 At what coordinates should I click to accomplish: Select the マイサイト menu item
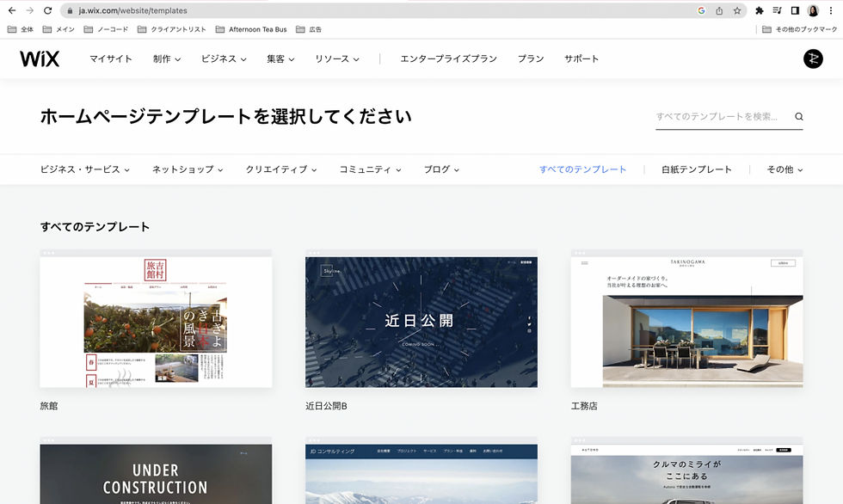point(111,58)
